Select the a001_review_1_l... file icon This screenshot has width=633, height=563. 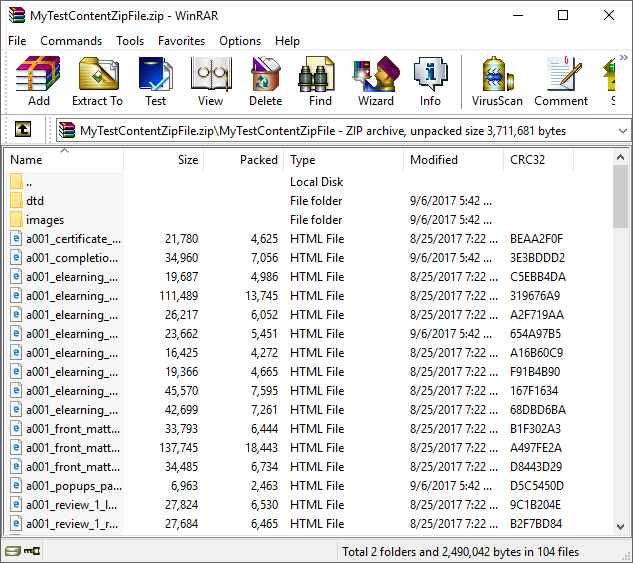(16, 504)
